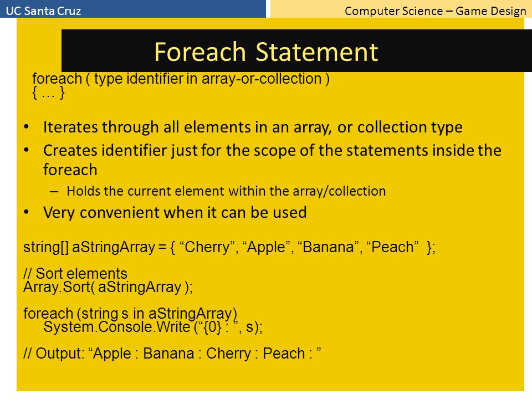
Task: Click the 'foreach (string s in aStringArray)' line
Action: click(x=130, y=313)
